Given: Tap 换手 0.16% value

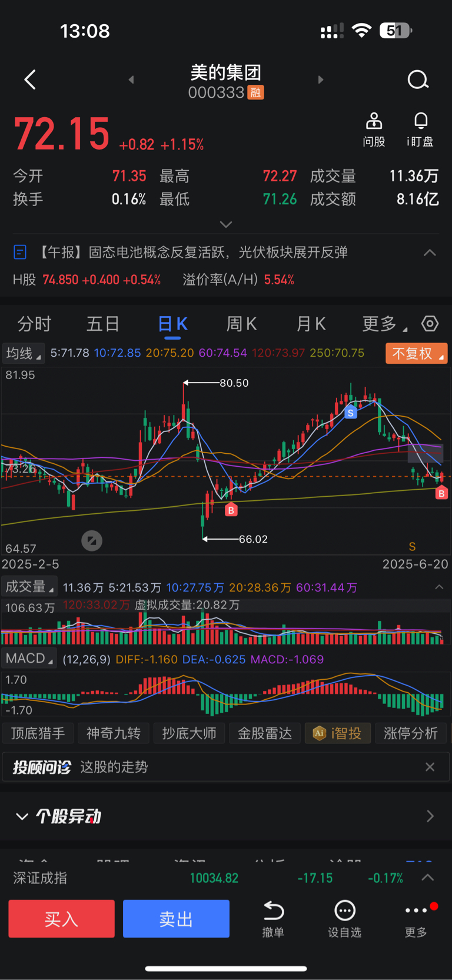Looking at the screenshot, I should click(x=129, y=199).
